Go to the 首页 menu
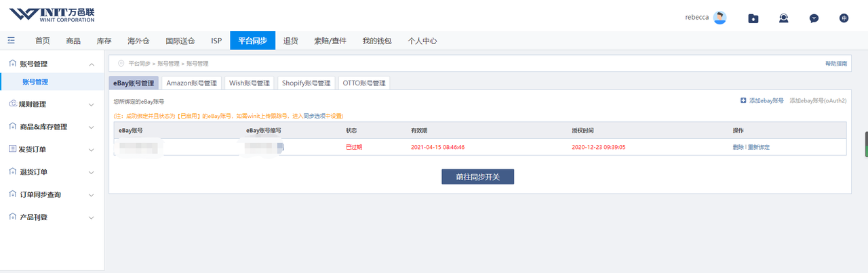The width and height of the screenshot is (868, 273). [x=43, y=41]
